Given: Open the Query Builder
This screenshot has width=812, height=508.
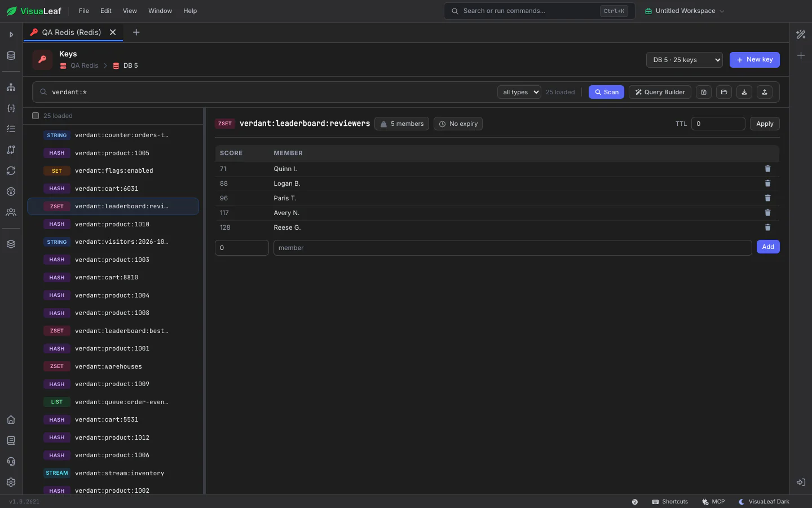Looking at the screenshot, I should click(x=660, y=92).
